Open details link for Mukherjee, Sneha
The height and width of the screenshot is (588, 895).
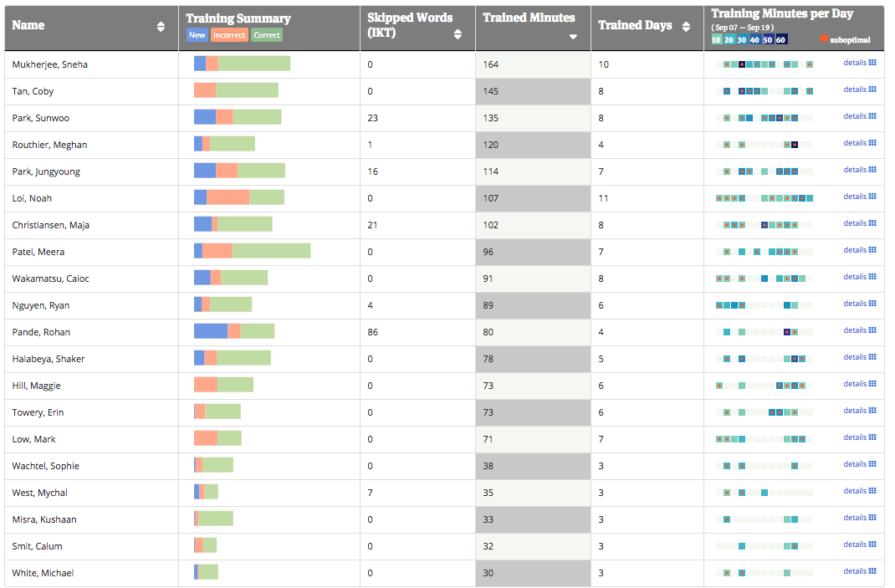pos(855,63)
